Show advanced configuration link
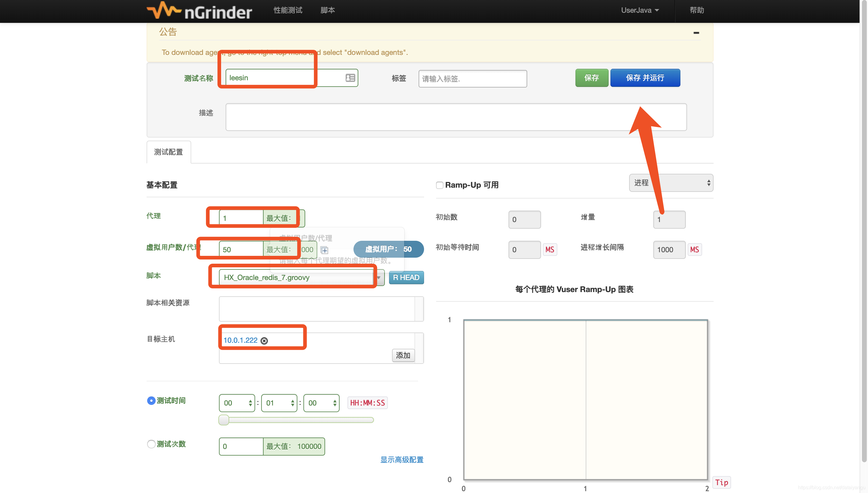Viewport: 868px width, 493px height. (402, 460)
